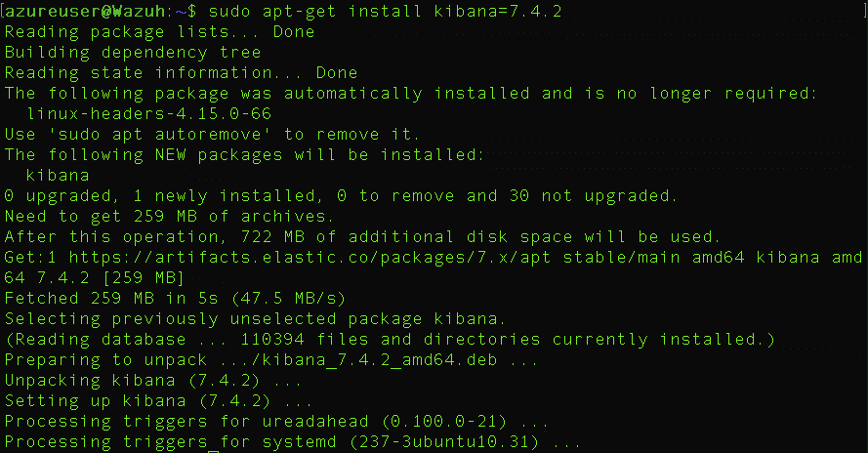The image size is (868, 453).
Task: Click the 'Need to get 259 MB of archives' line
Action: 169,216
